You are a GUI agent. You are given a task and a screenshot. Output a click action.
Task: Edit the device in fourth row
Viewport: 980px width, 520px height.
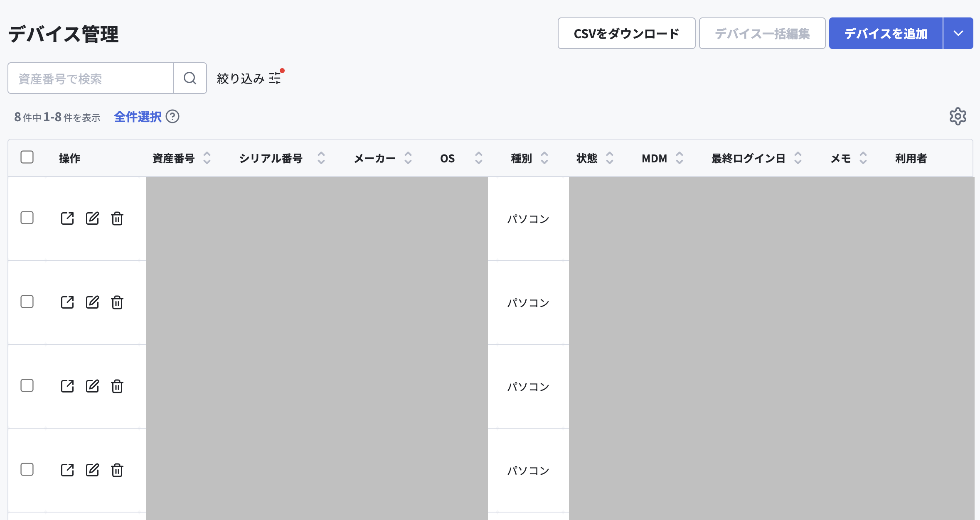[92, 470]
